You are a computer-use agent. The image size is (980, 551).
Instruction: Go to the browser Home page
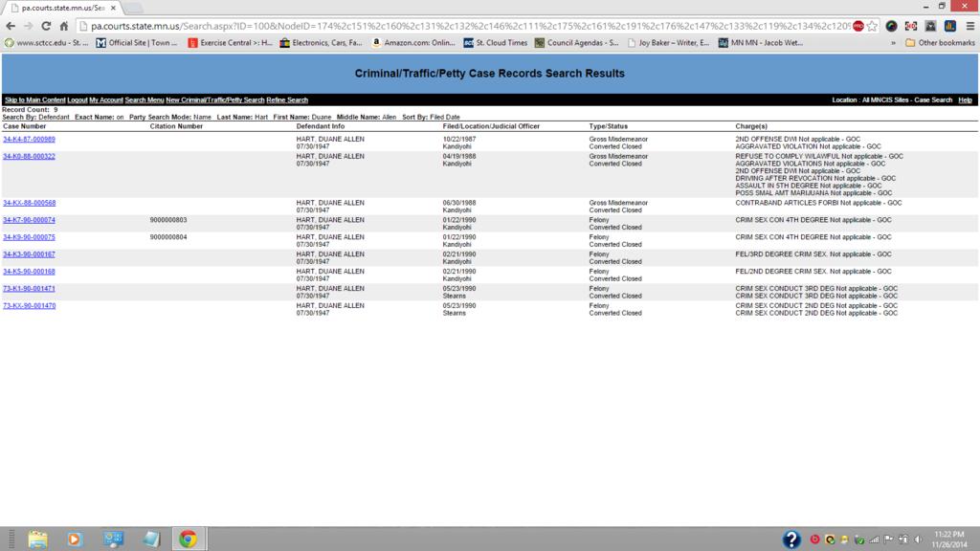point(63,26)
